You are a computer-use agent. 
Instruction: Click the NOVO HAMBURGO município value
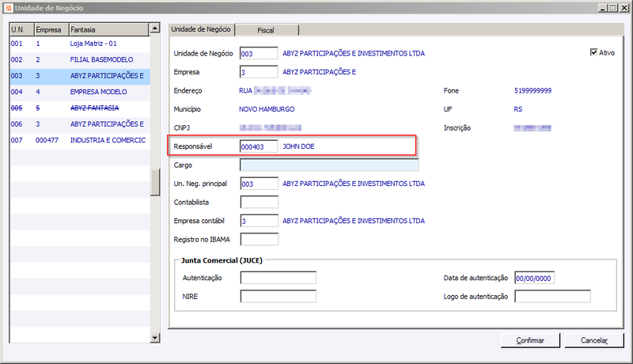point(267,109)
